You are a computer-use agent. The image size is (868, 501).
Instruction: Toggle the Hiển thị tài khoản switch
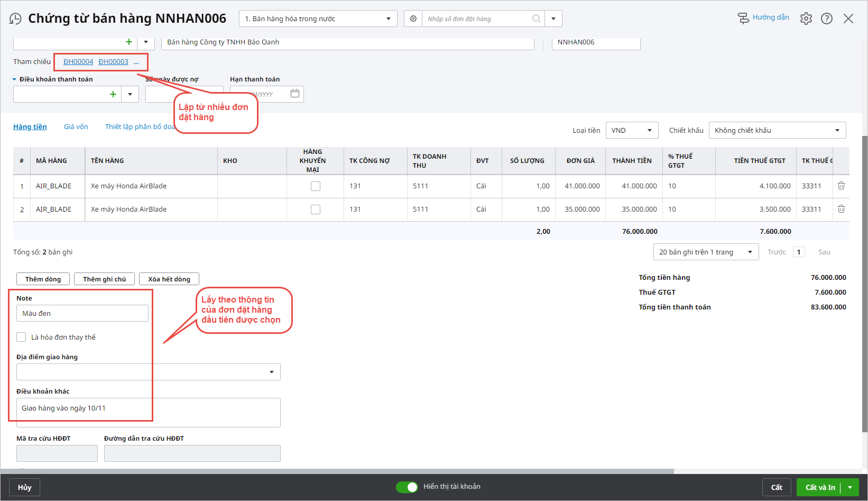click(x=407, y=487)
